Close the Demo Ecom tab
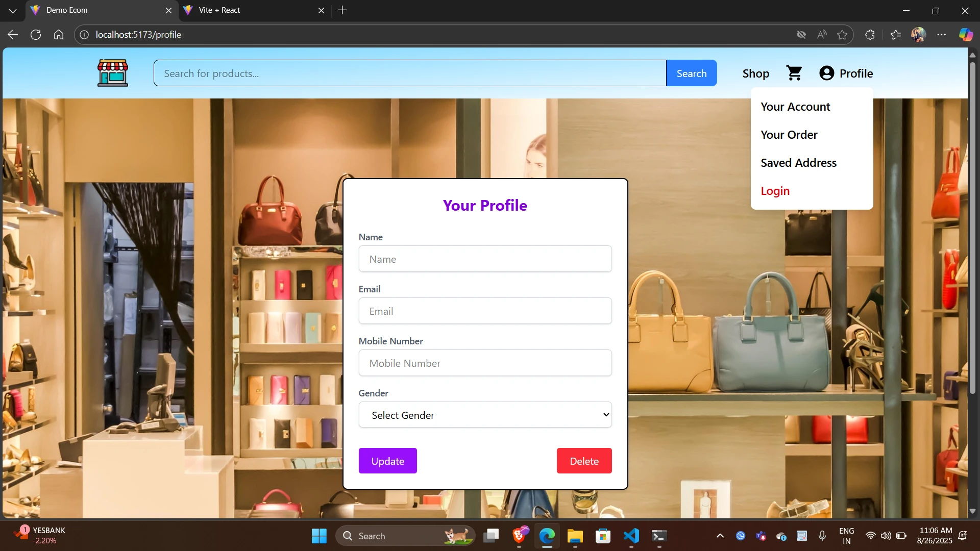This screenshot has height=551, width=980. (168, 10)
